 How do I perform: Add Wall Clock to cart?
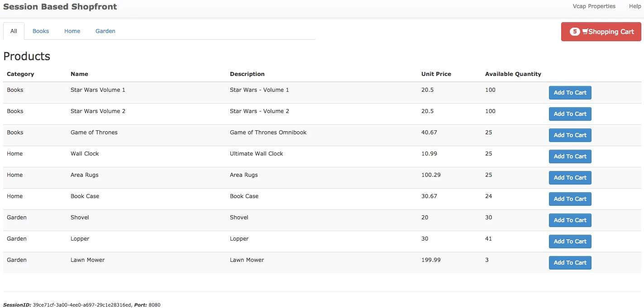(570, 156)
